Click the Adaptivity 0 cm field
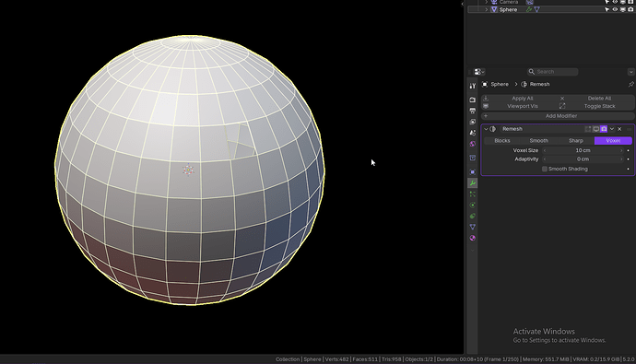The image size is (636, 364). tap(583, 159)
